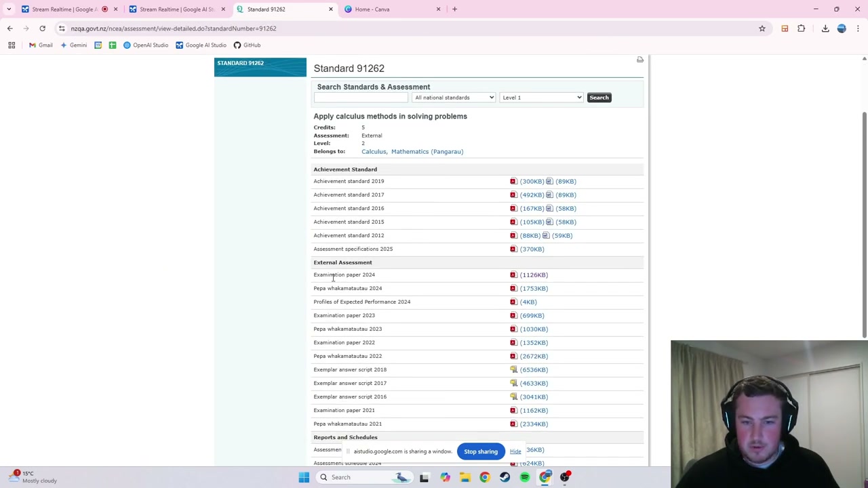Open the Google AI Studio bookmark
The width and height of the screenshot is (868, 488).
click(201, 45)
